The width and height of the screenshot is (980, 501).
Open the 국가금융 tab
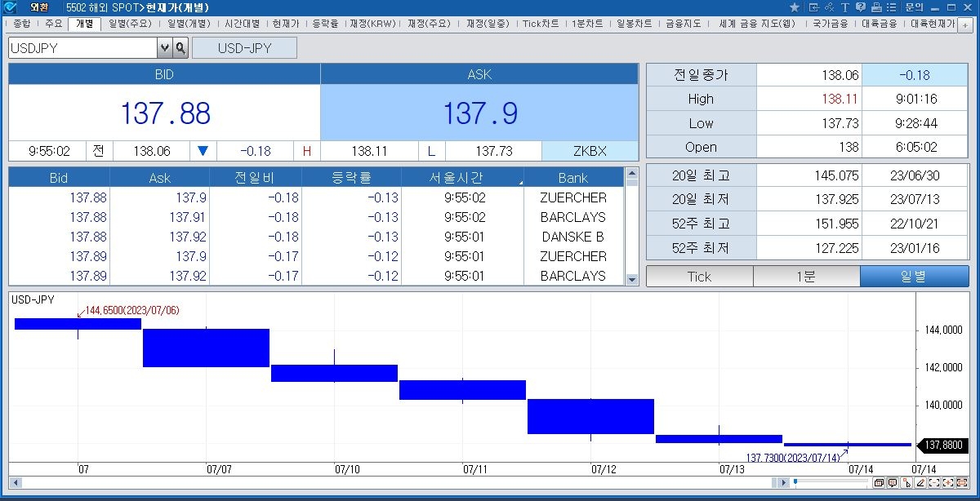pos(831,24)
